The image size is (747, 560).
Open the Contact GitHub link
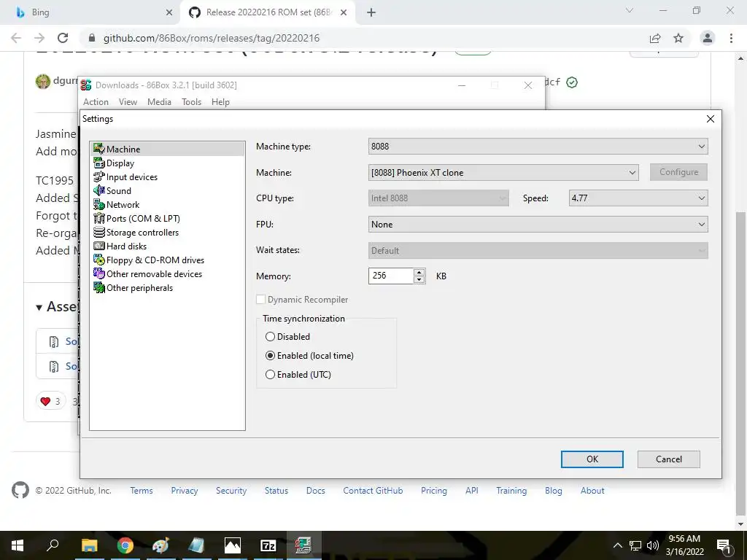point(373,491)
